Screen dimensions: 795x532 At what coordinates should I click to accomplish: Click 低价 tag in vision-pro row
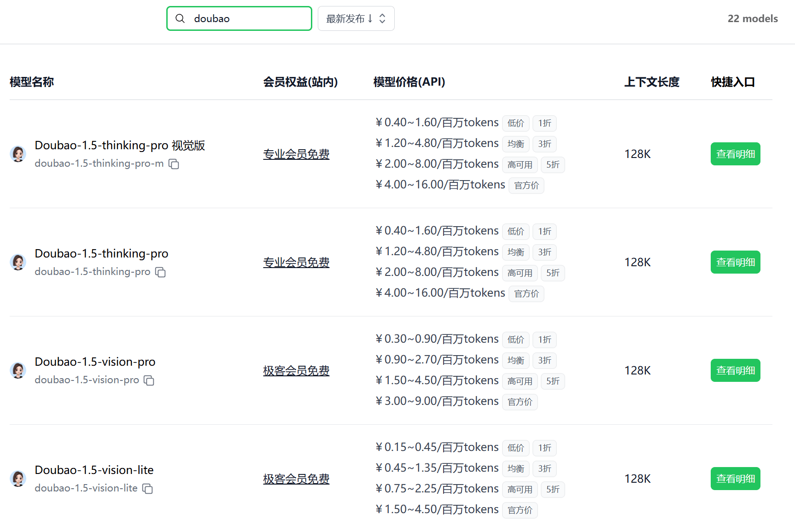pyautogui.click(x=516, y=340)
